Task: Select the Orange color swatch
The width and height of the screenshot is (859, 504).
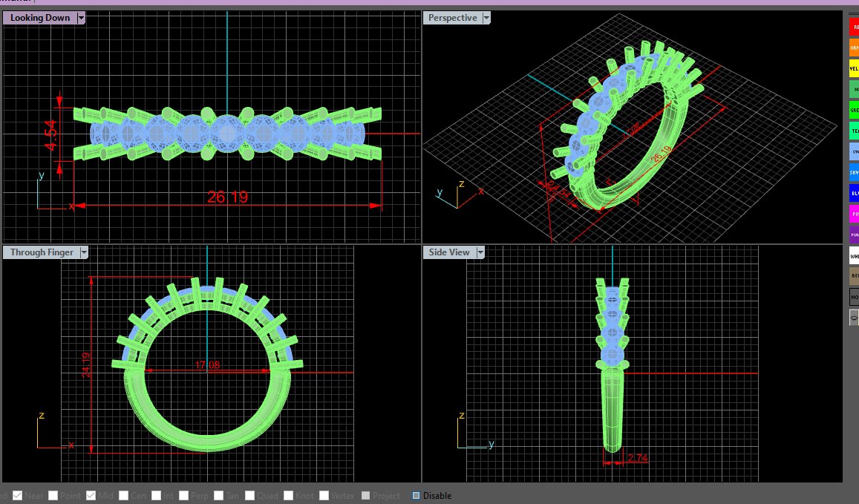Action: pos(854,47)
